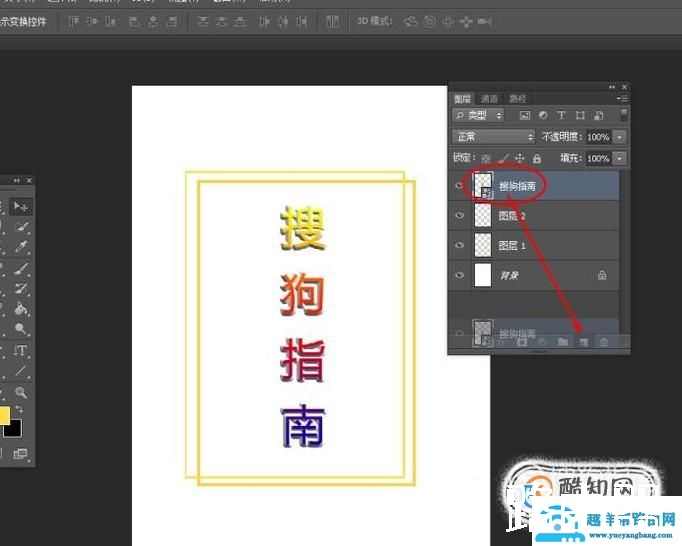Toggle smart object layer filter

[599, 115]
